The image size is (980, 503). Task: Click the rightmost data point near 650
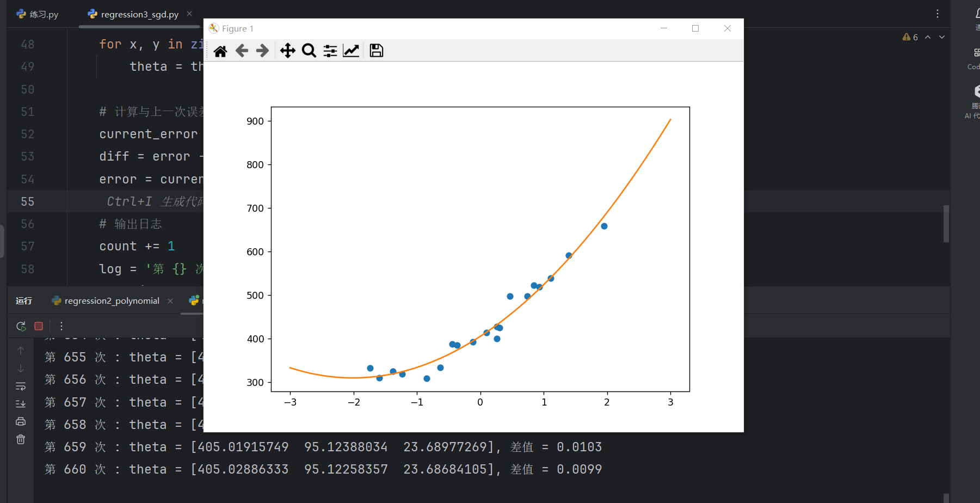[604, 226]
